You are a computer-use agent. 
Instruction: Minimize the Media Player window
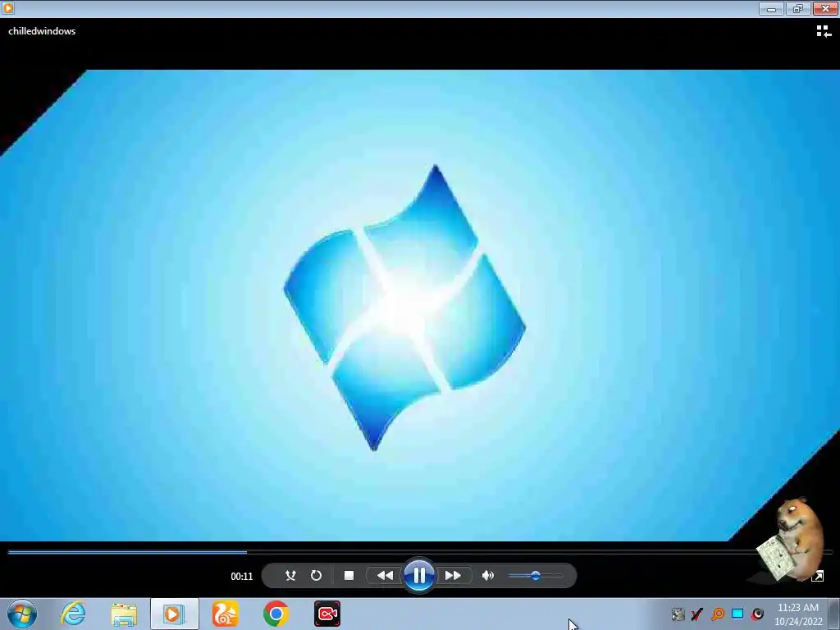click(x=771, y=8)
